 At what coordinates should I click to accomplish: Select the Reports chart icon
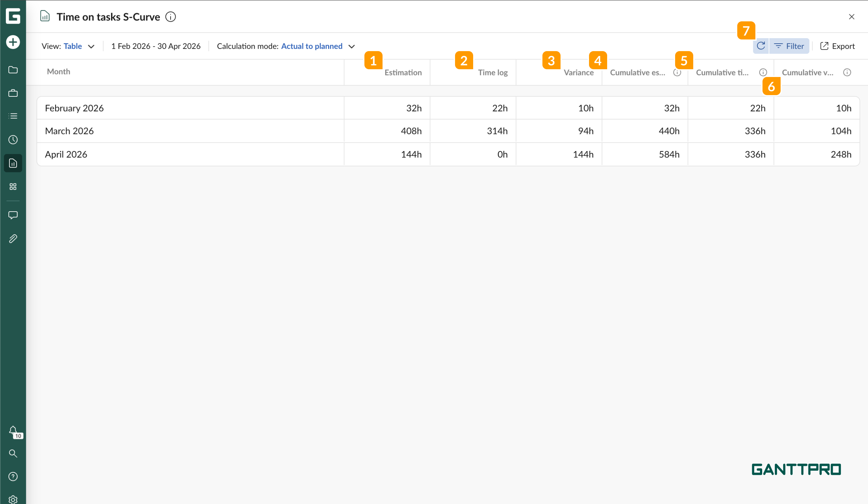[13, 163]
